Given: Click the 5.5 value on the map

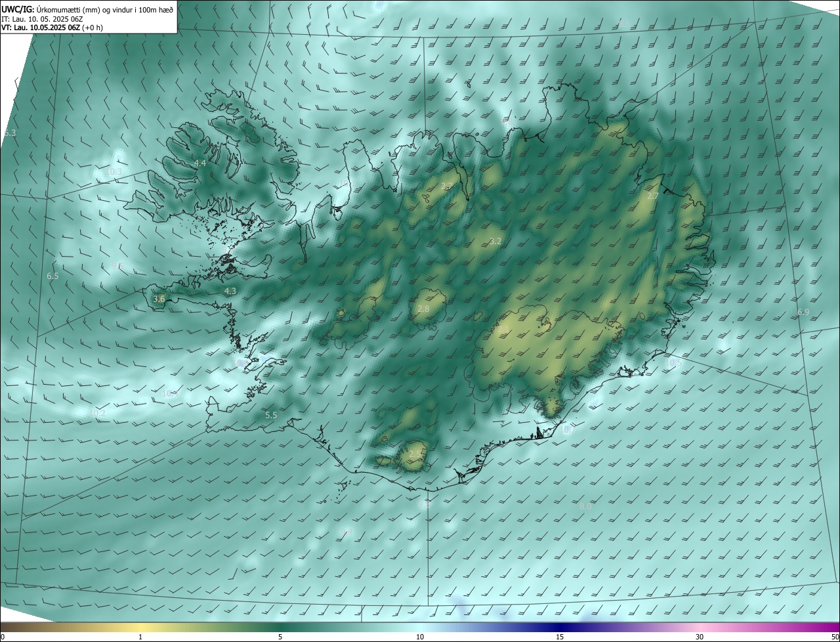Looking at the screenshot, I should click(x=271, y=416).
